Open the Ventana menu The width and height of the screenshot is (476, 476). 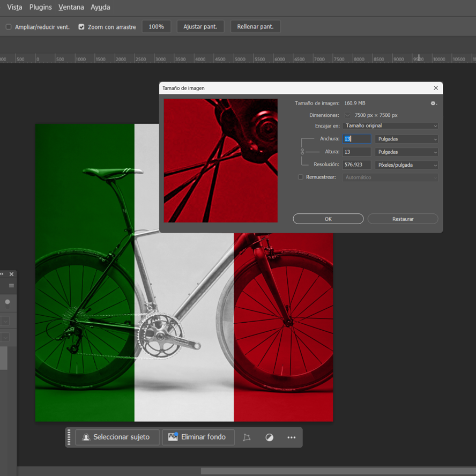pos(71,7)
